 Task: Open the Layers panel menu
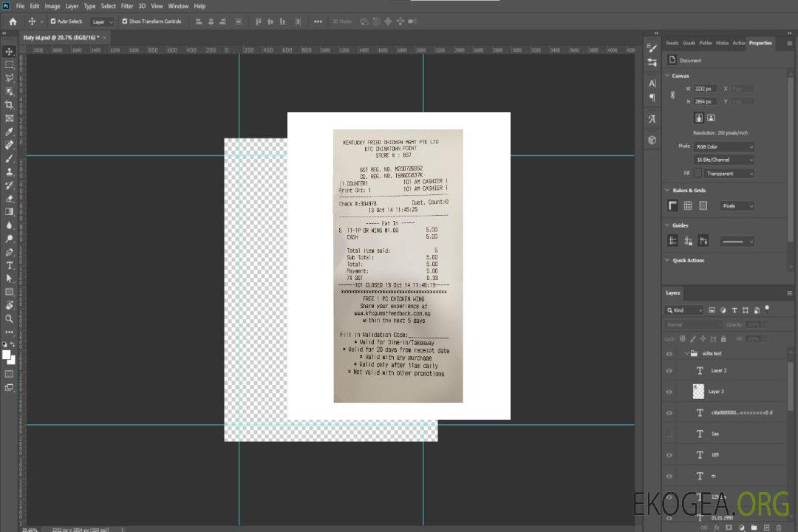[x=789, y=293]
